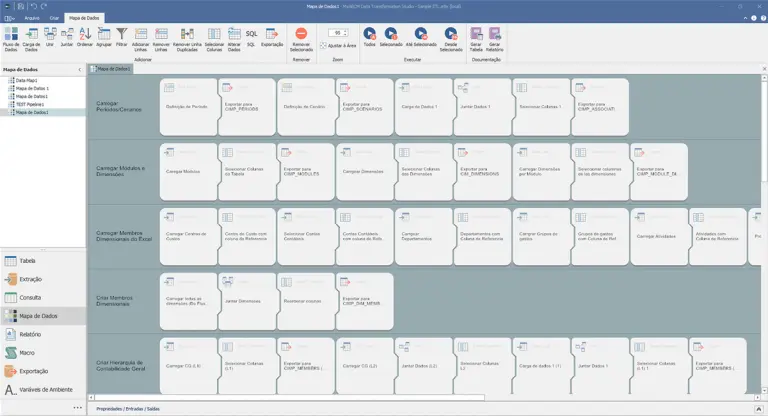768x416 pixels.
Task: Open the Macro section in sidebar
Action: (28, 353)
